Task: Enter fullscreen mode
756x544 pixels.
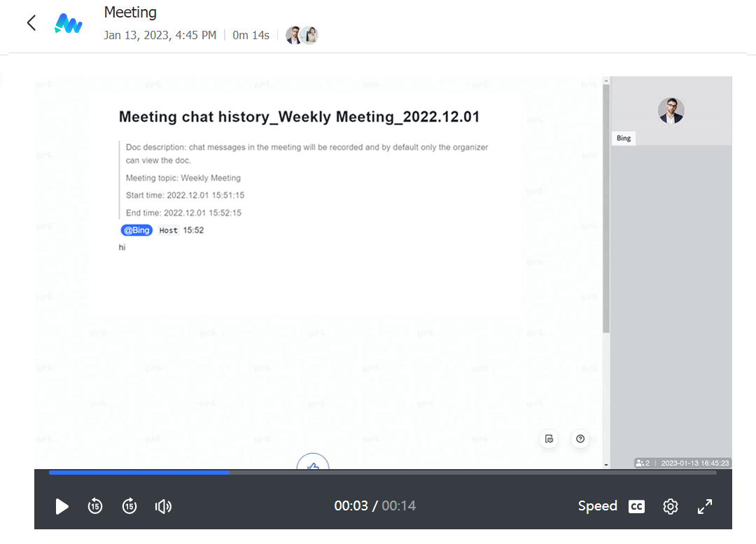Action: 705,506
